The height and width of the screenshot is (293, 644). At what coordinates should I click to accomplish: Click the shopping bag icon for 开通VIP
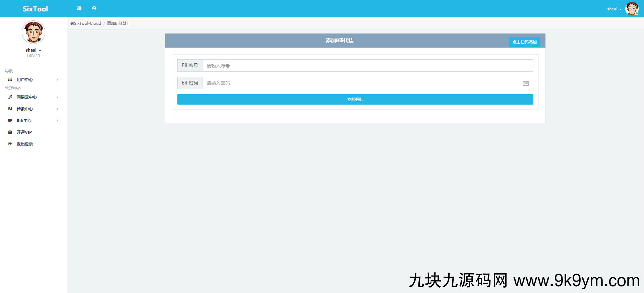pyautogui.click(x=10, y=132)
